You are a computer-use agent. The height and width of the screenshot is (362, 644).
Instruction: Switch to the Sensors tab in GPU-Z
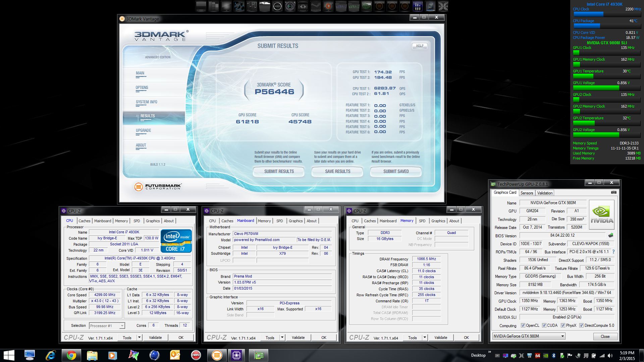(x=527, y=193)
